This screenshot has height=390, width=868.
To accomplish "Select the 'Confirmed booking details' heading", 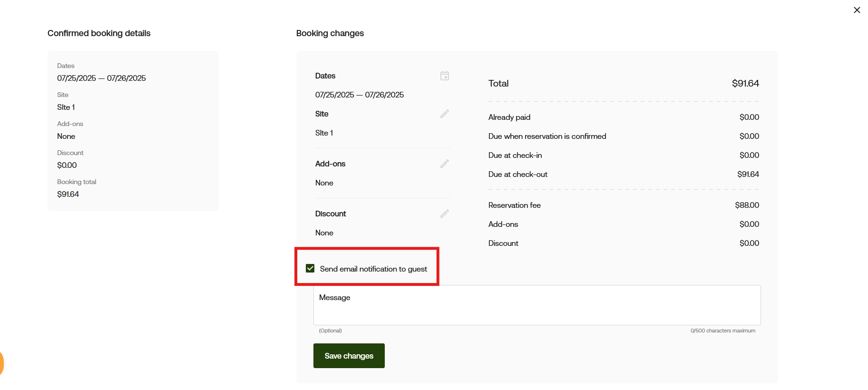I will pyautogui.click(x=99, y=33).
